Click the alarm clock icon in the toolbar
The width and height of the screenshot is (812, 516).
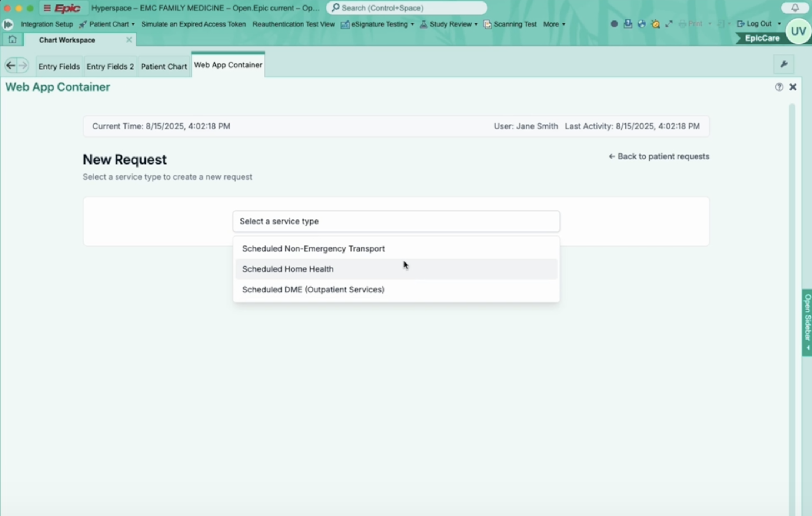tap(656, 23)
